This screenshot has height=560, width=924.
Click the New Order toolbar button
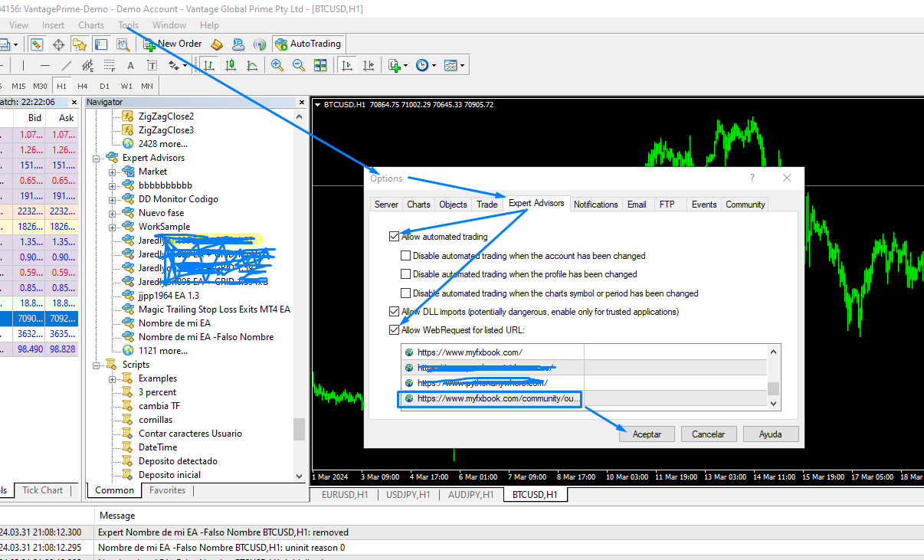(172, 44)
